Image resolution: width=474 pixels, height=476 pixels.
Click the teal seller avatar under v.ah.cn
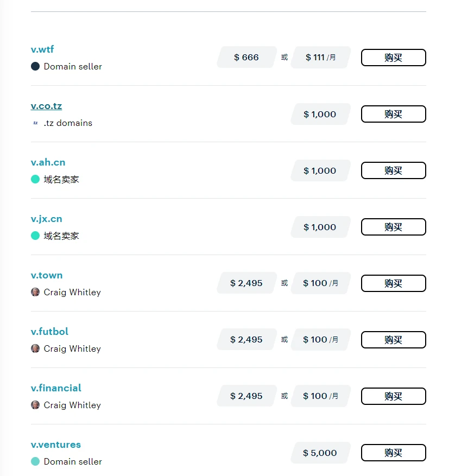(35, 179)
